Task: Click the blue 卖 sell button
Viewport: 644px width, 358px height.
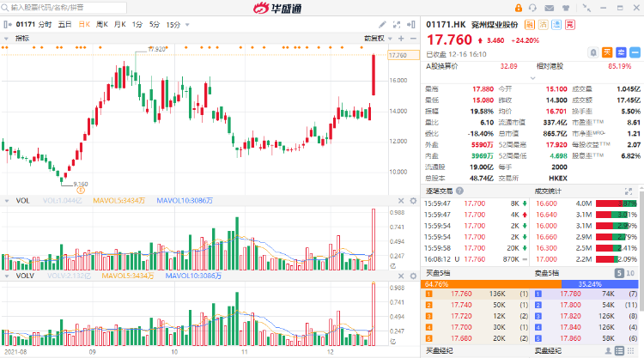Action: point(621,52)
